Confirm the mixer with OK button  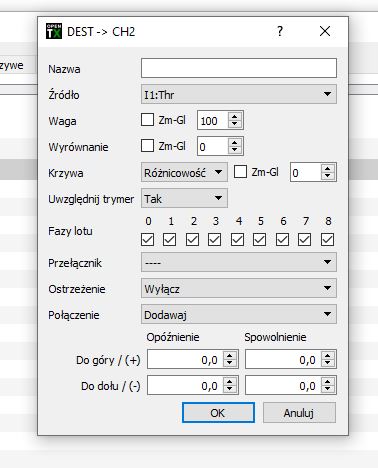(x=218, y=413)
